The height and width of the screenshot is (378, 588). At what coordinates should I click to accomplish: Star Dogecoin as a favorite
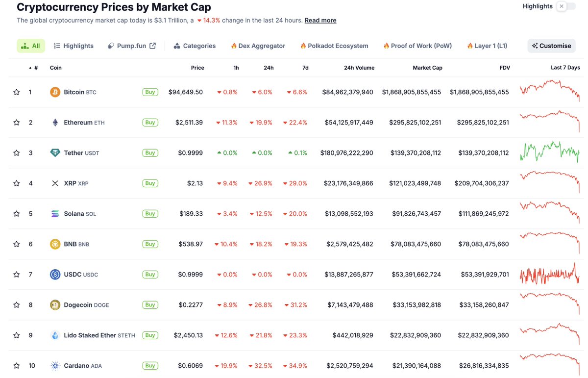click(x=17, y=305)
